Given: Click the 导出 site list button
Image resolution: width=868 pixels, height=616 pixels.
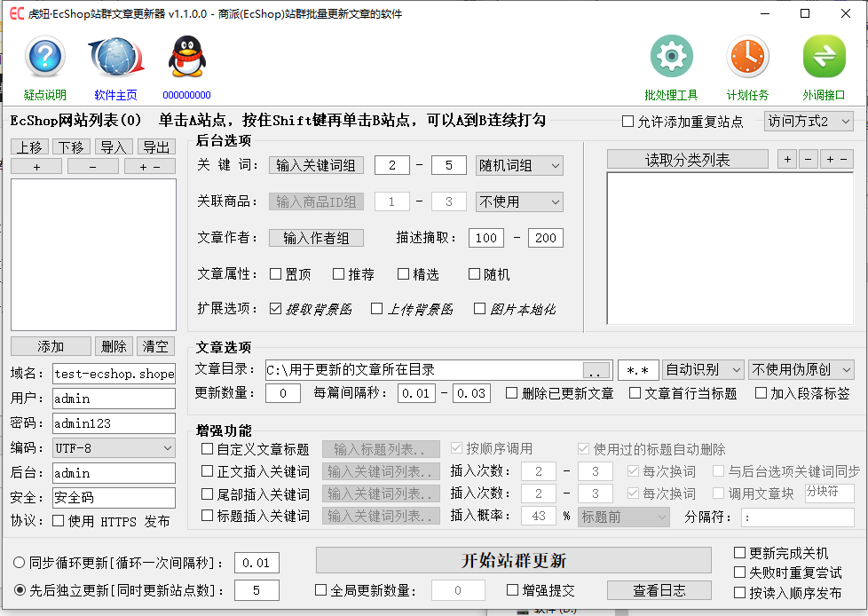Looking at the screenshot, I should coord(156,146).
